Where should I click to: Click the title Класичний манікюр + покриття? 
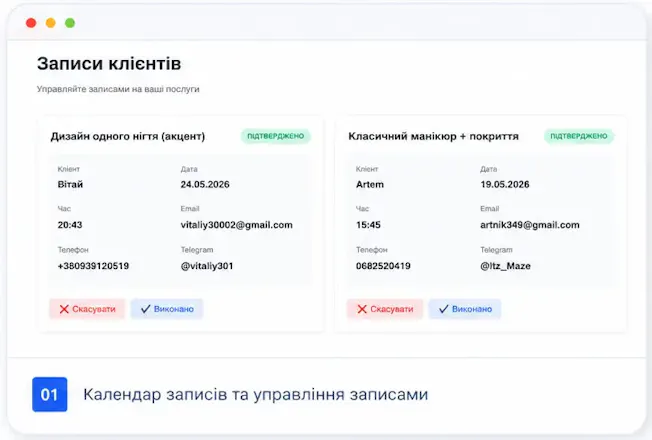pos(433,136)
